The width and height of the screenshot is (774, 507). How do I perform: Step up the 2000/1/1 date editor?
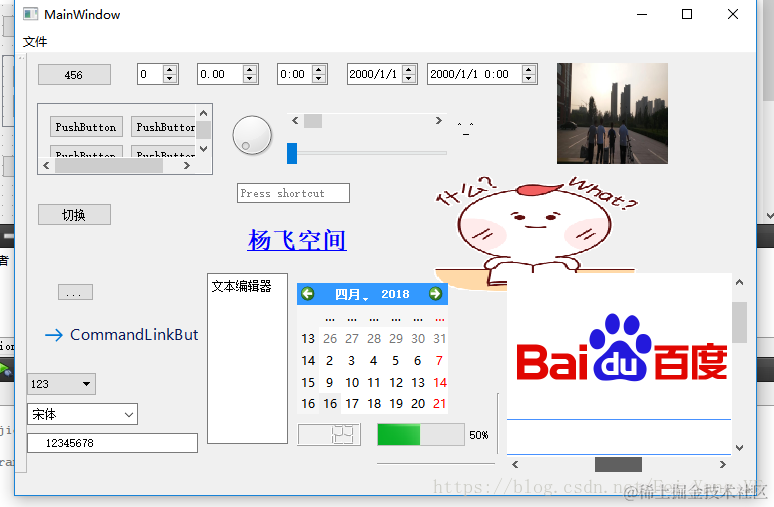[x=409, y=70]
